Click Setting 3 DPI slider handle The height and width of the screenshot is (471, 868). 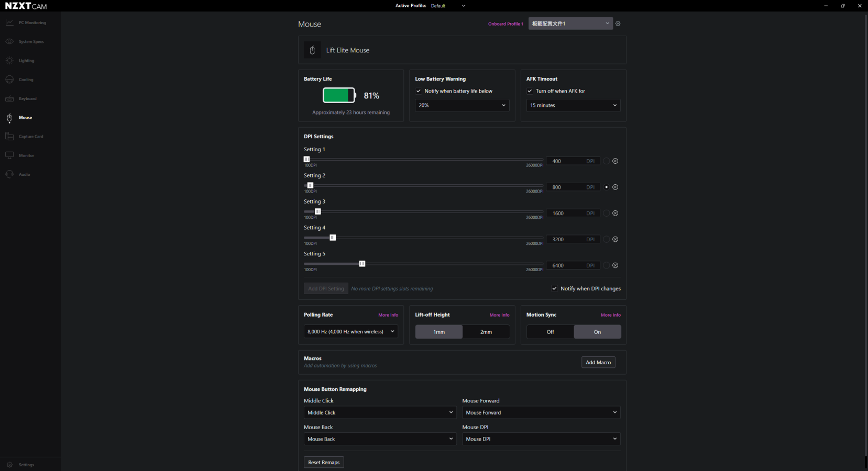317,211
